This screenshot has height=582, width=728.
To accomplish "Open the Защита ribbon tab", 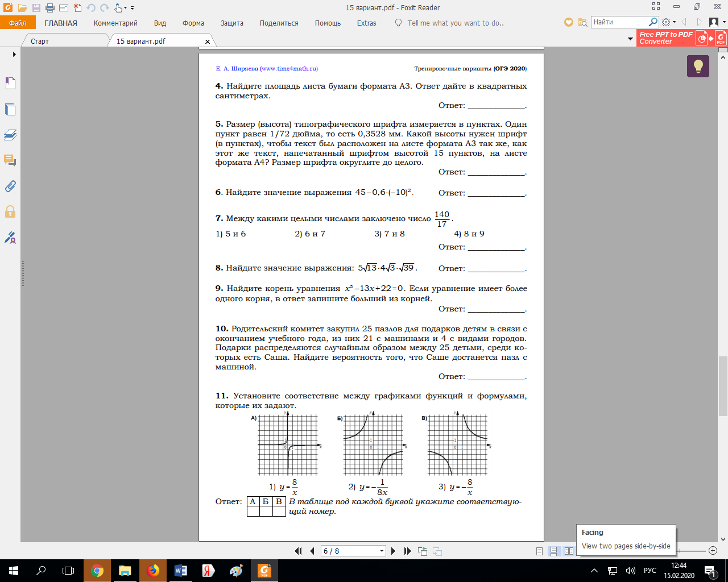I will pos(232,23).
